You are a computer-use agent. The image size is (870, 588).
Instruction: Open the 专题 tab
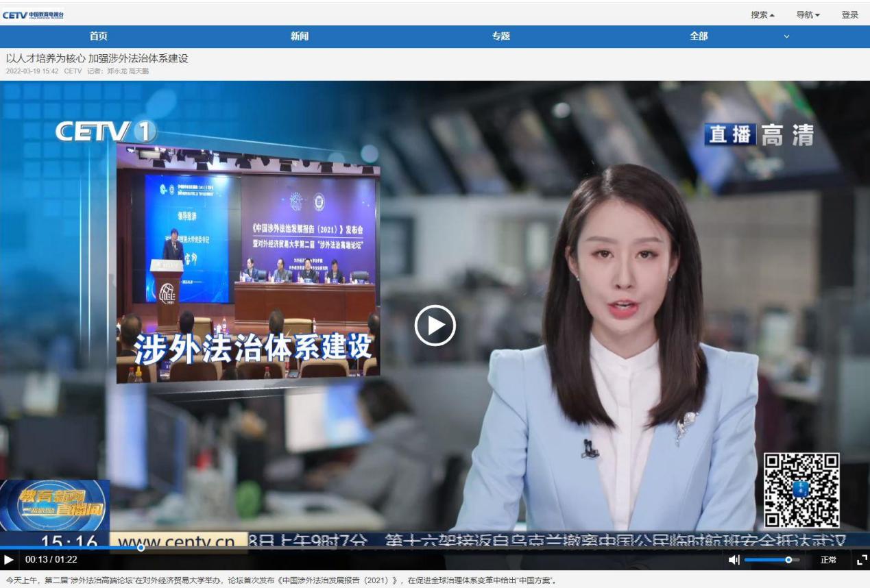501,36
